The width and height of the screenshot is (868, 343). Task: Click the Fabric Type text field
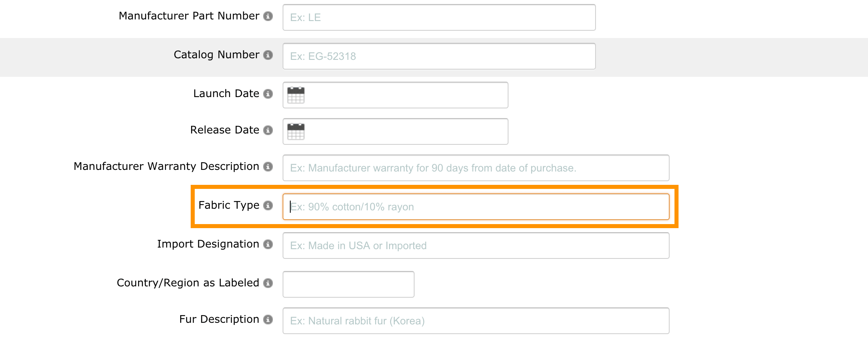coord(476,207)
